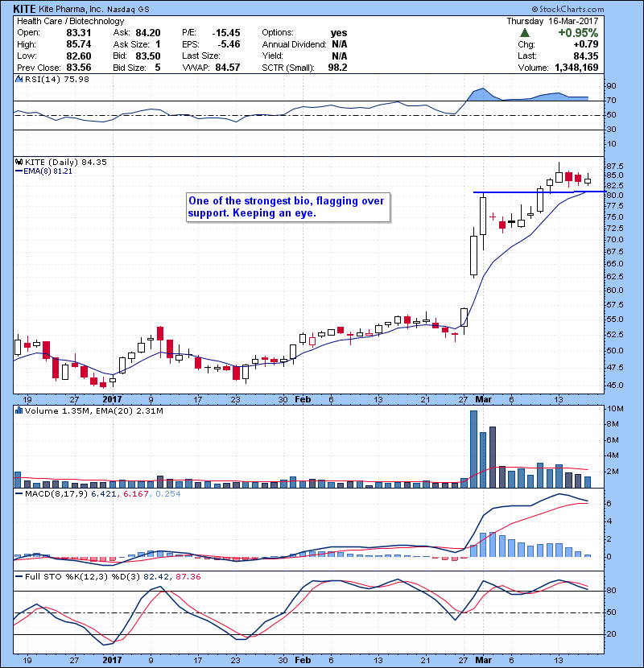Click the P/E value -15.45

coord(226,33)
